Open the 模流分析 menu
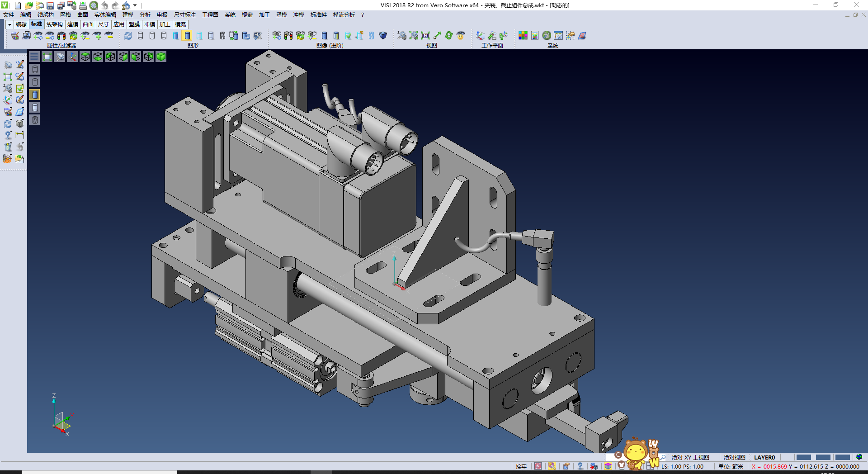 click(x=344, y=15)
